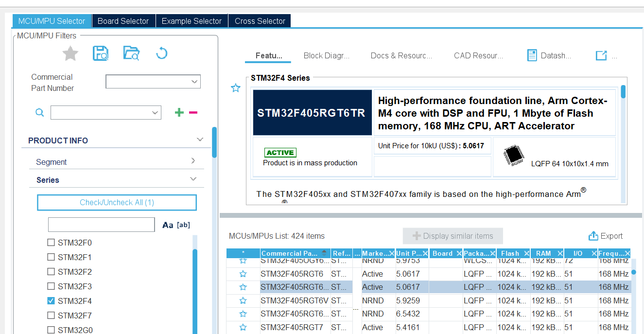Select the STM32F405RGT6 row

coord(429,274)
